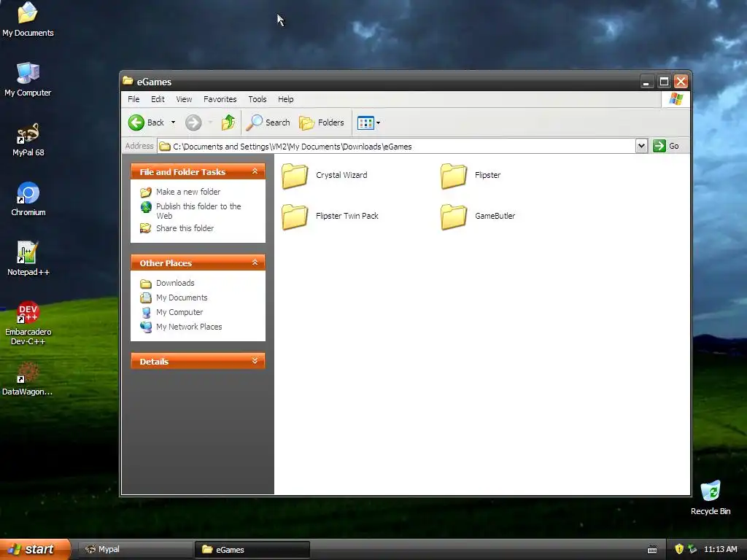747x560 pixels.
Task: Click the network connection tray icon
Action: (x=692, y=549)
